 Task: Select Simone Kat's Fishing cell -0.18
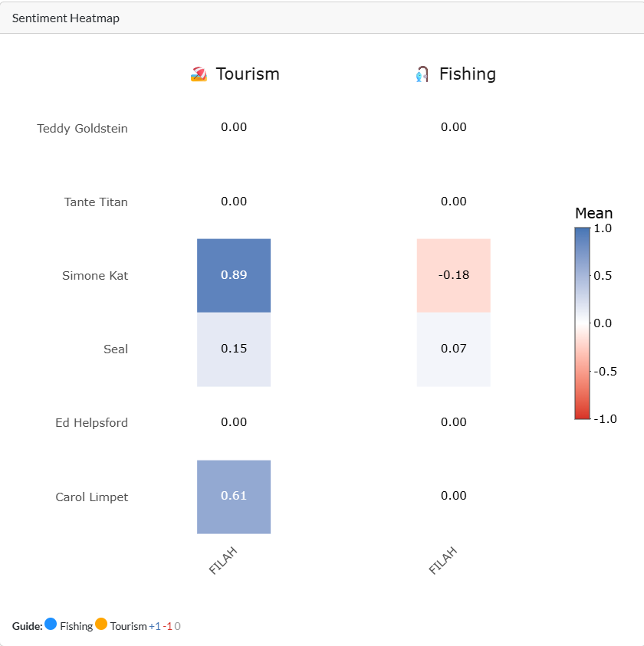(453, 275)
